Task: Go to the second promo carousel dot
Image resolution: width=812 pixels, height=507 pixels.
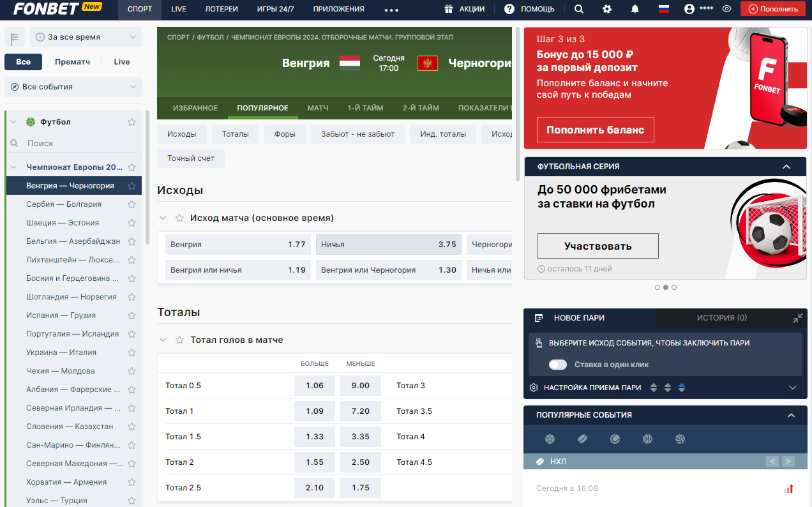Action: [x=666, y=287]
